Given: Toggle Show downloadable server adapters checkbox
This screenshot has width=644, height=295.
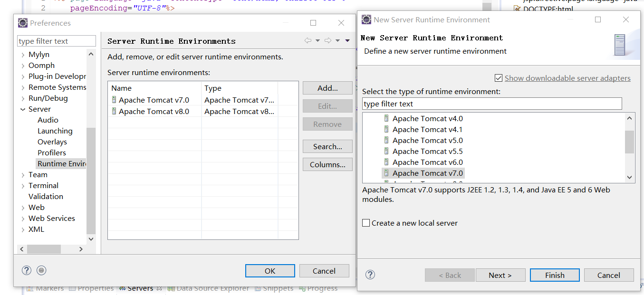Looking at the screenshot, I should click(x=499, y=78).
